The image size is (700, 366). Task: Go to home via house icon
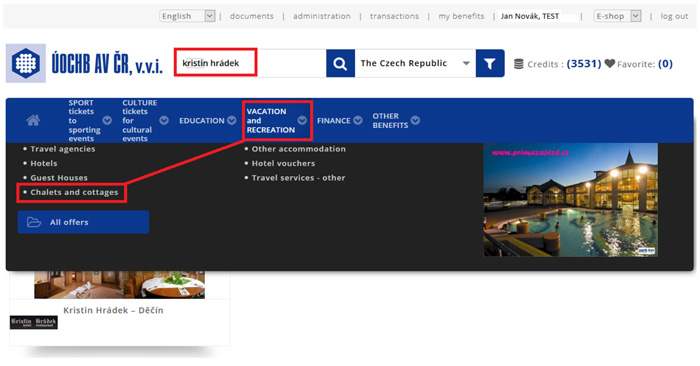point(33,120)
